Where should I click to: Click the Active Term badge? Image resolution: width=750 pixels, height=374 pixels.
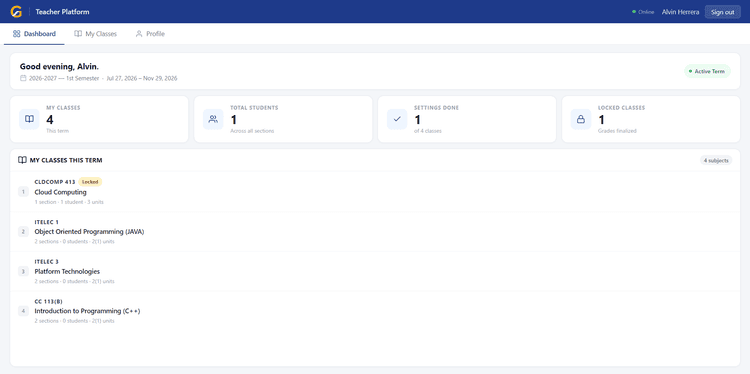pos(707,71)
